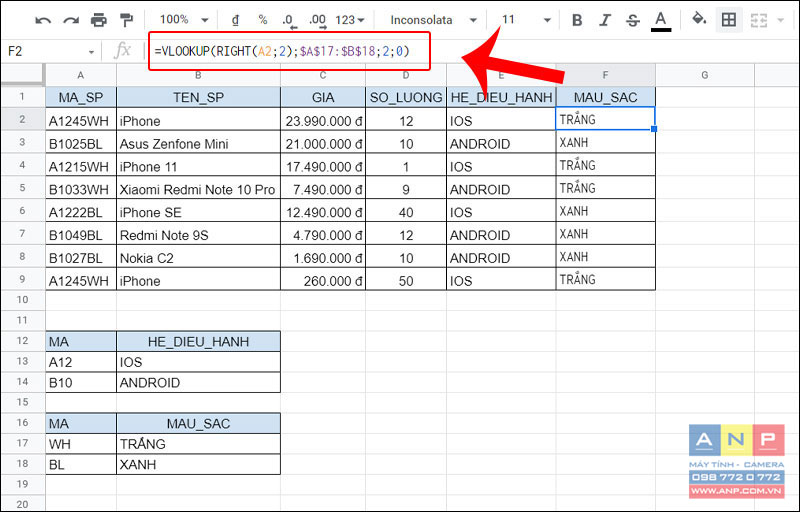The width and height of the screenshot is (800, 512).
Task: Open the Inconsolata font dropdown
Action: click(434, 20)
